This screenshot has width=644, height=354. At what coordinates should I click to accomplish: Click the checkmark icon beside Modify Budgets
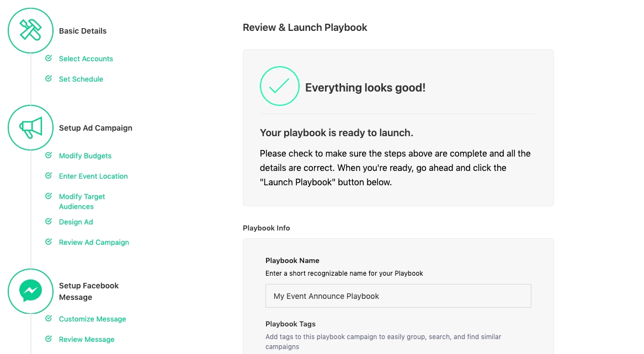point(49,155)
